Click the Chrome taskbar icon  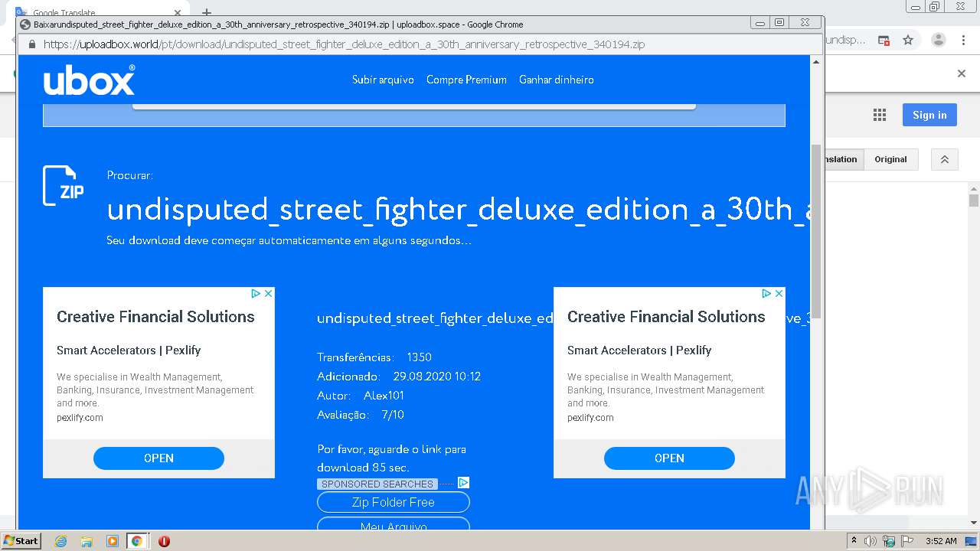click(137, 541)
